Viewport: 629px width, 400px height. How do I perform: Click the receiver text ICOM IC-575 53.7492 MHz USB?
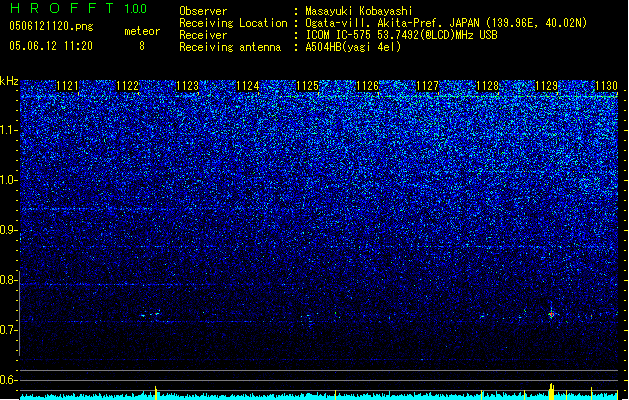pos(401,35)
